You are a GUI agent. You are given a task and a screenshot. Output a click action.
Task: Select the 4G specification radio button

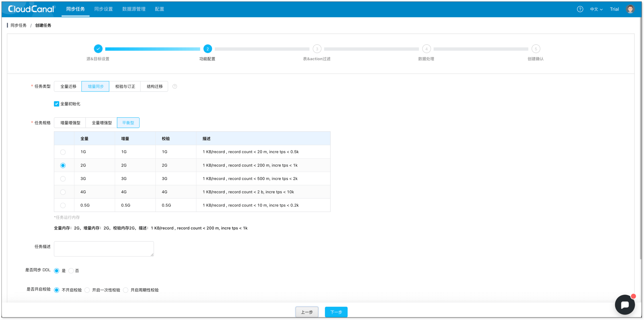click(x=63, y=192)
